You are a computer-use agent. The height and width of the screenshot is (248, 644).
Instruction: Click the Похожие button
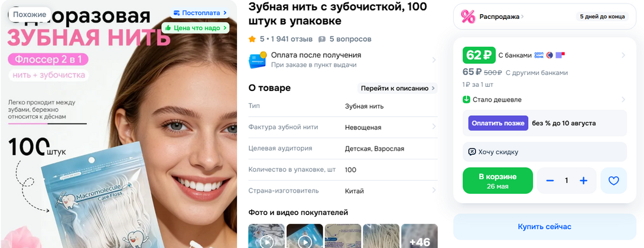click(29, 14)
